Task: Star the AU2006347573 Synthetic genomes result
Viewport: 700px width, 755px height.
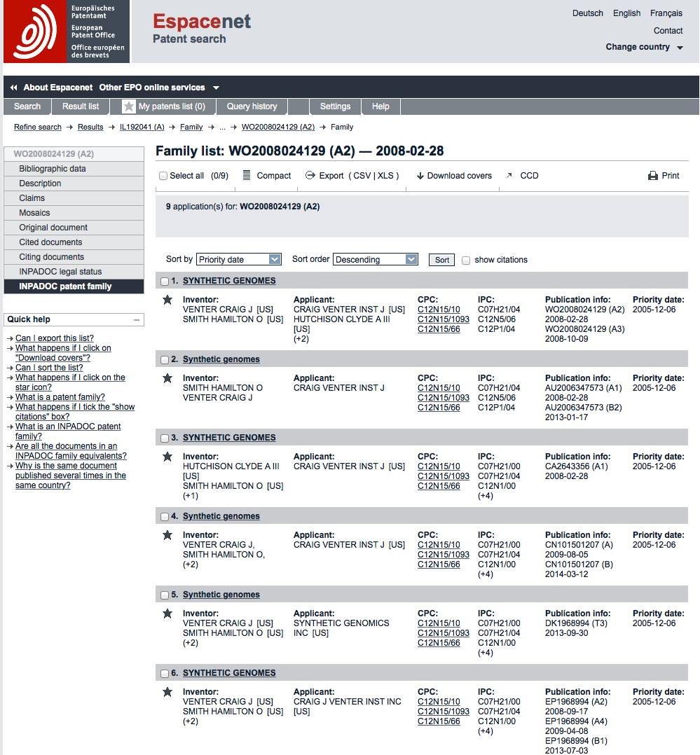Action: 167,378
